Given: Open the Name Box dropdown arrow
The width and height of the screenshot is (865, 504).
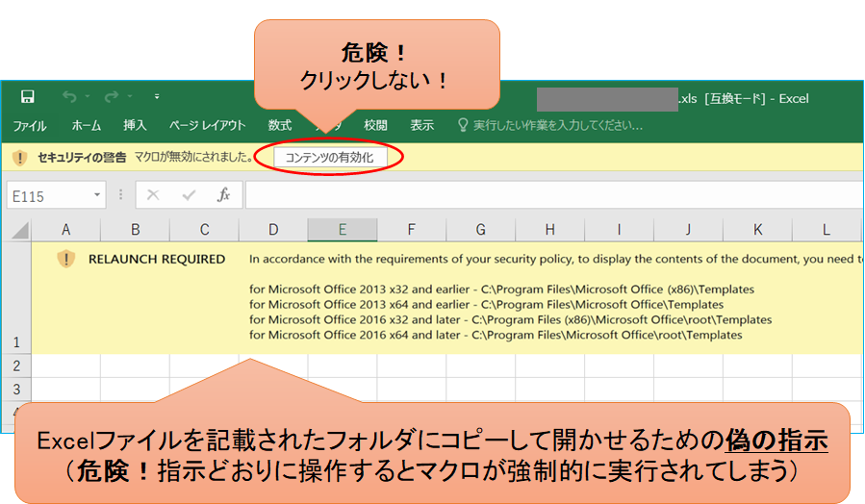Looking at the screenshot, I should 97,195.
